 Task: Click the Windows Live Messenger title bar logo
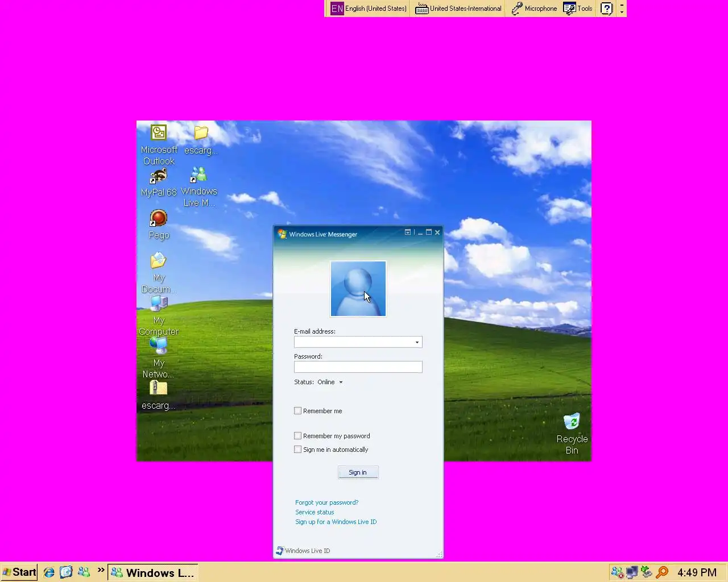coord(282,234)
